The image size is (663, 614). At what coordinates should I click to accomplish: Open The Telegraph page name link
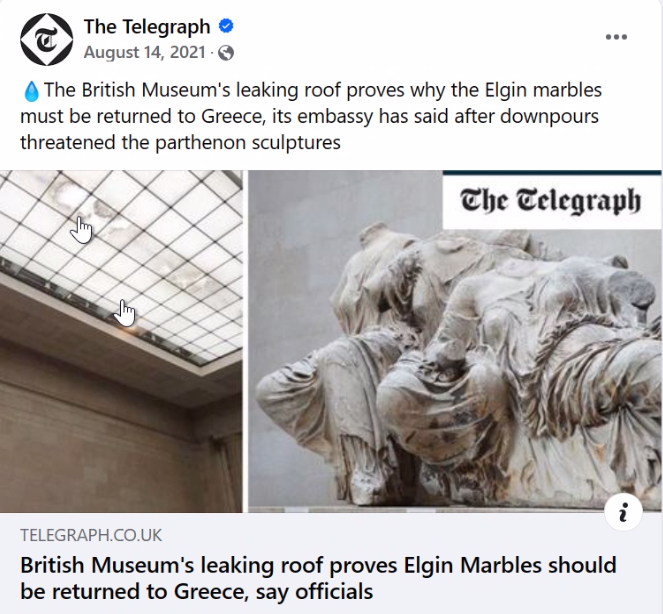tap(147, 27)
